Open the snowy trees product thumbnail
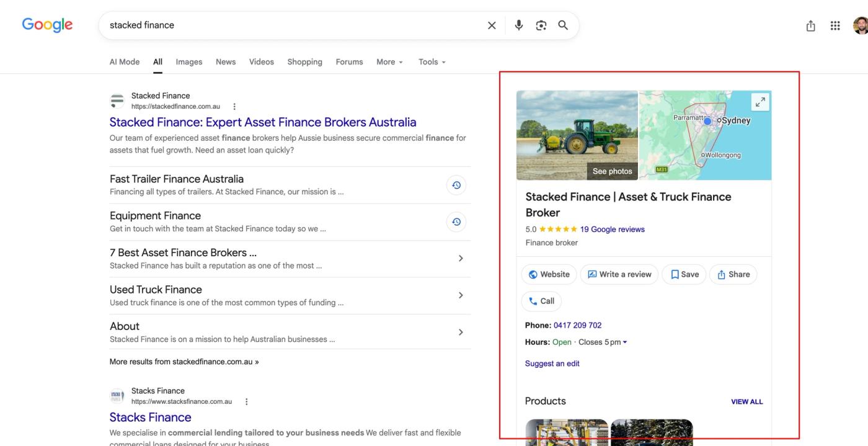 652,432
